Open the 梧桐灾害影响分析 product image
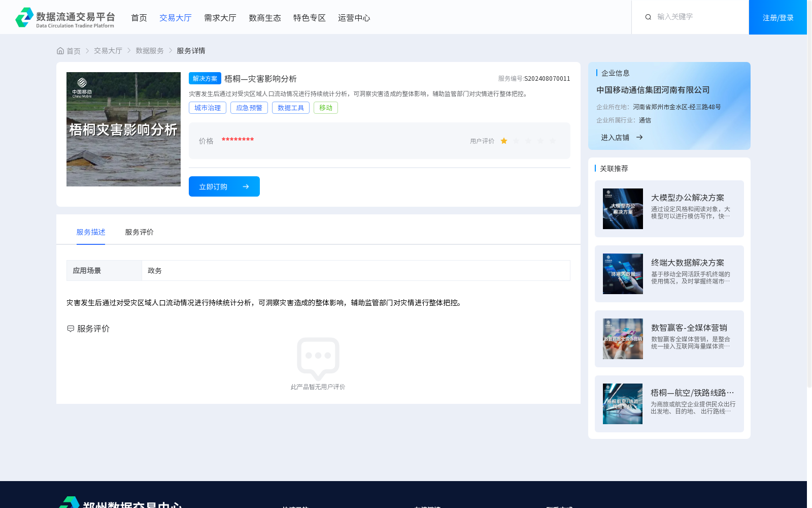Screen dimensions: 812x508 click(123, 129)
